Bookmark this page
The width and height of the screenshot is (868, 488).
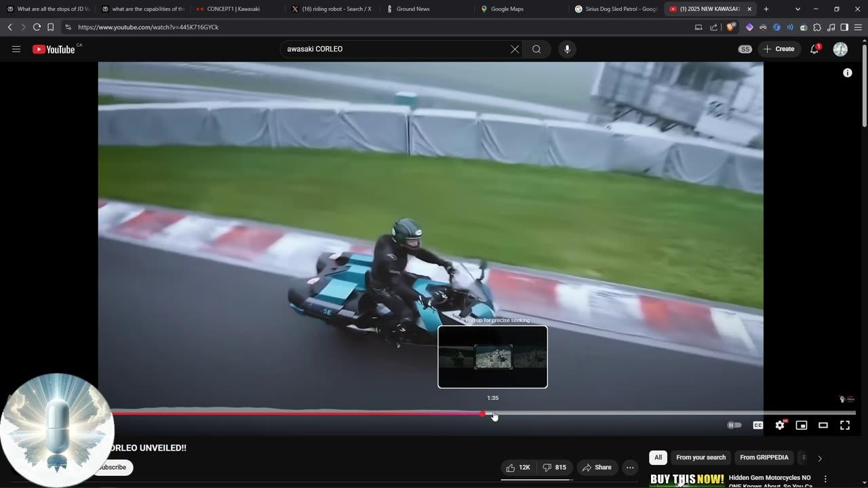50,27
